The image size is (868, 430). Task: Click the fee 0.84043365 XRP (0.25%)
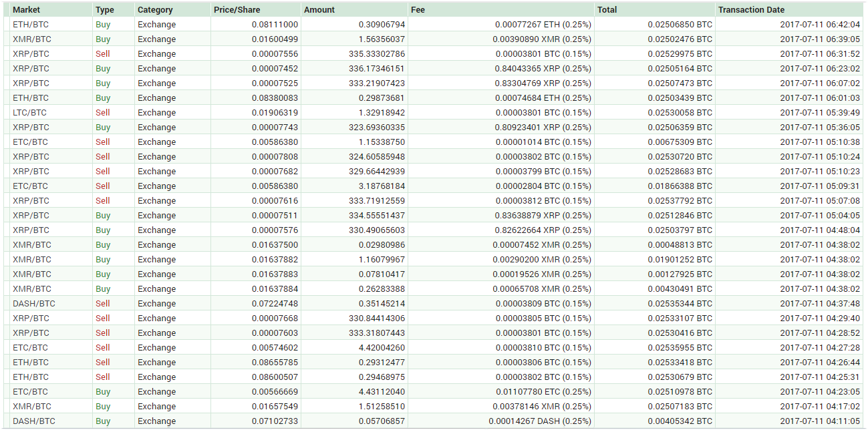[543, 69]
